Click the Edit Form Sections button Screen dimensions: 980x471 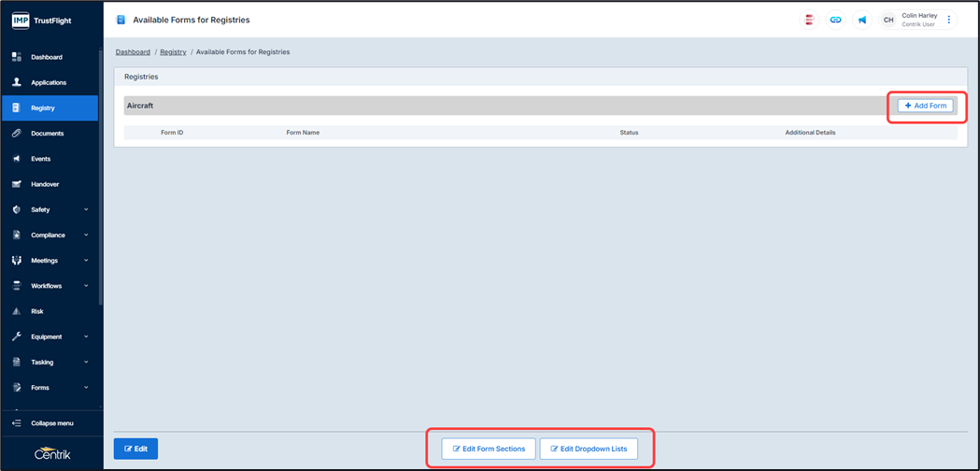(x=489, y=449)
